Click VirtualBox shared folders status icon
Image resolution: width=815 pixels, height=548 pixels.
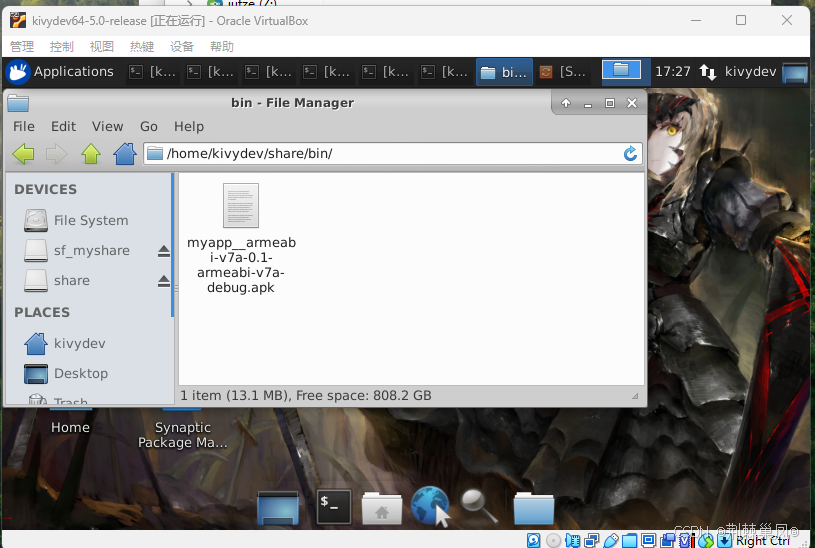point(629,541)
